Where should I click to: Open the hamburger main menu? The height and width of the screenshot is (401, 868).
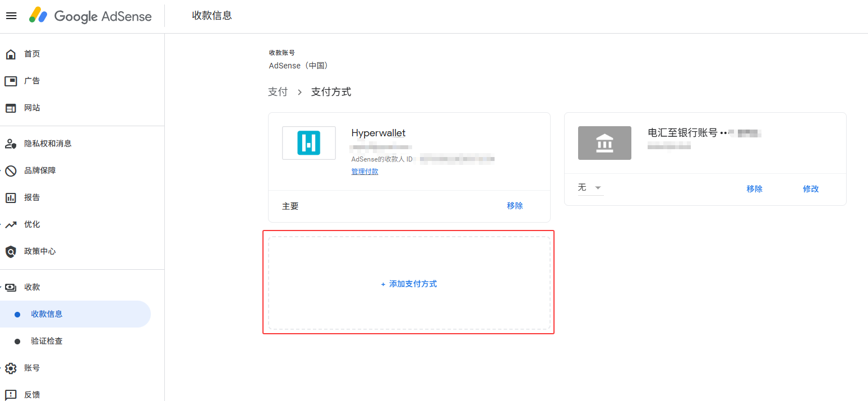point(11,16)
